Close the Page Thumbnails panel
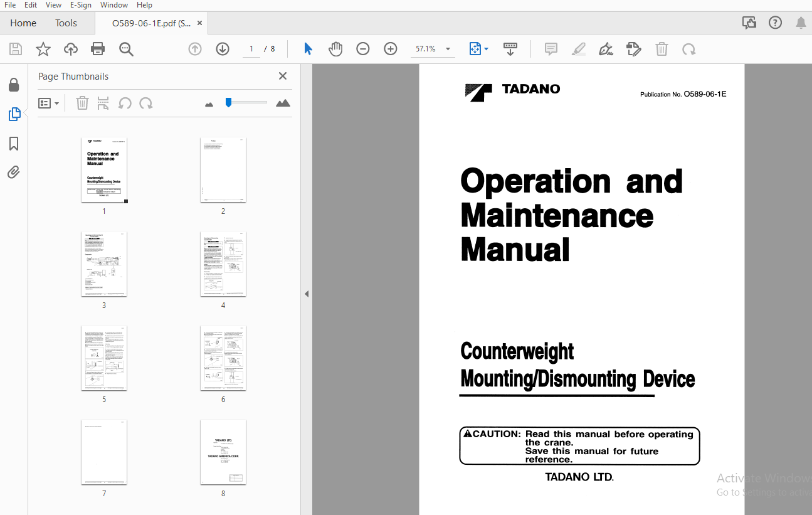The image size is (812, 515). coord(283,76)
